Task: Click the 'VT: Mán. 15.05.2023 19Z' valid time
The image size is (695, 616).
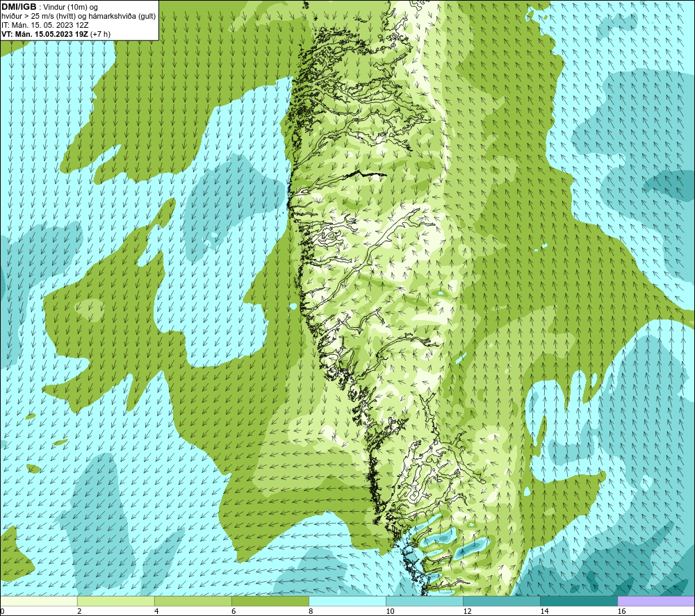Action: pos(44,34)
